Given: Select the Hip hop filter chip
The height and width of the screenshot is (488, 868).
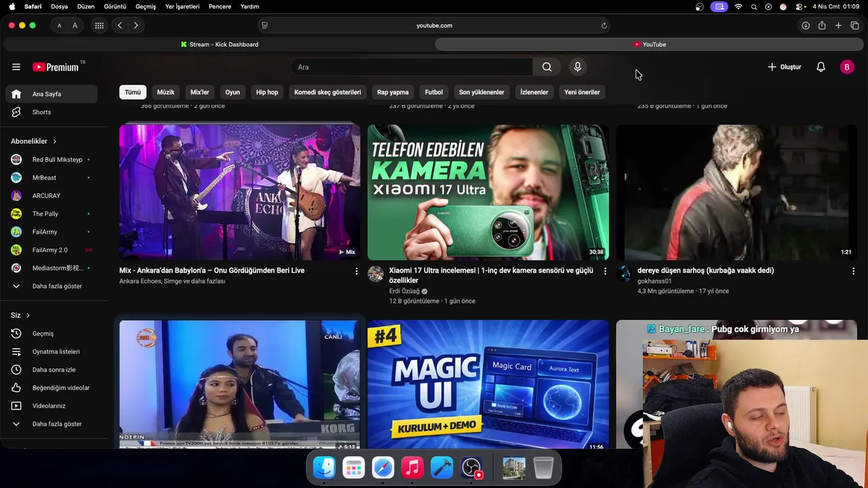Looking at the screenshot, I should (x=267, y=92).
